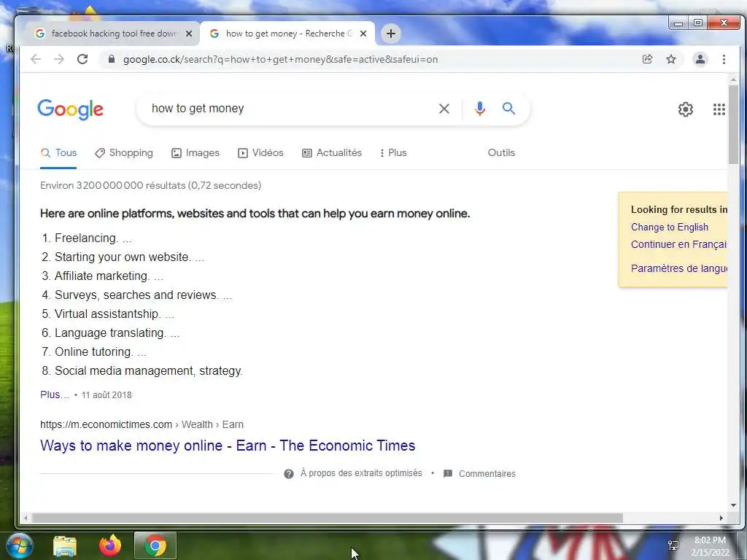Bookmark this page with the star icon
The height and width of the screenshot is (560, 747).
coord(671,59)
